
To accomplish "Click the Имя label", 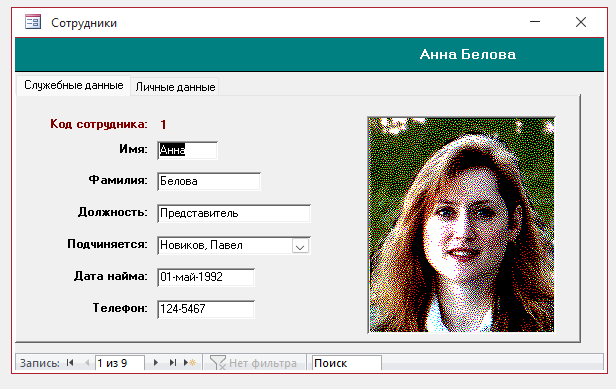I will click(x=134, y=149).
